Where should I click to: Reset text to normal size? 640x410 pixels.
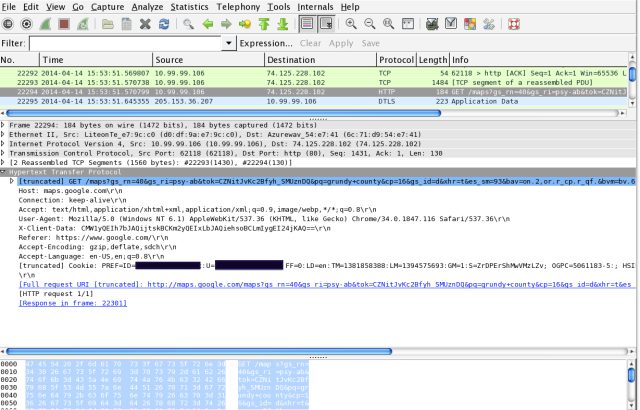click(389, 24)
